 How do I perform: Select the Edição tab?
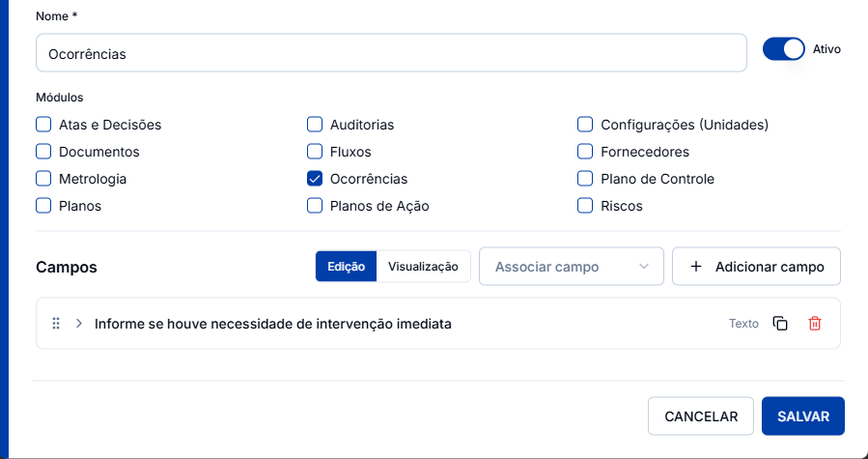[346, 267]
